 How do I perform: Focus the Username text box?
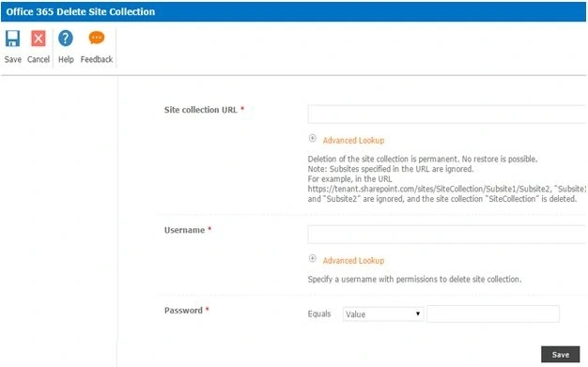446,235
